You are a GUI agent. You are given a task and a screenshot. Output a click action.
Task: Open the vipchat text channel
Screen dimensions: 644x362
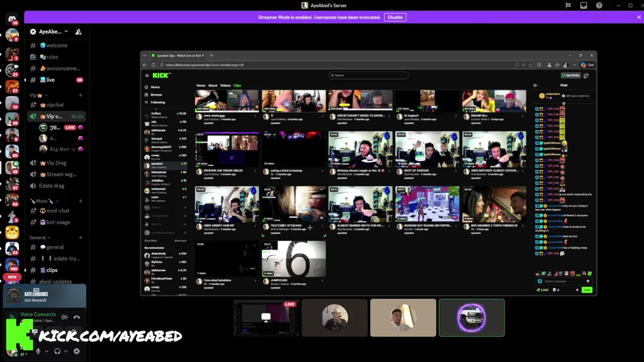point(55,105)
